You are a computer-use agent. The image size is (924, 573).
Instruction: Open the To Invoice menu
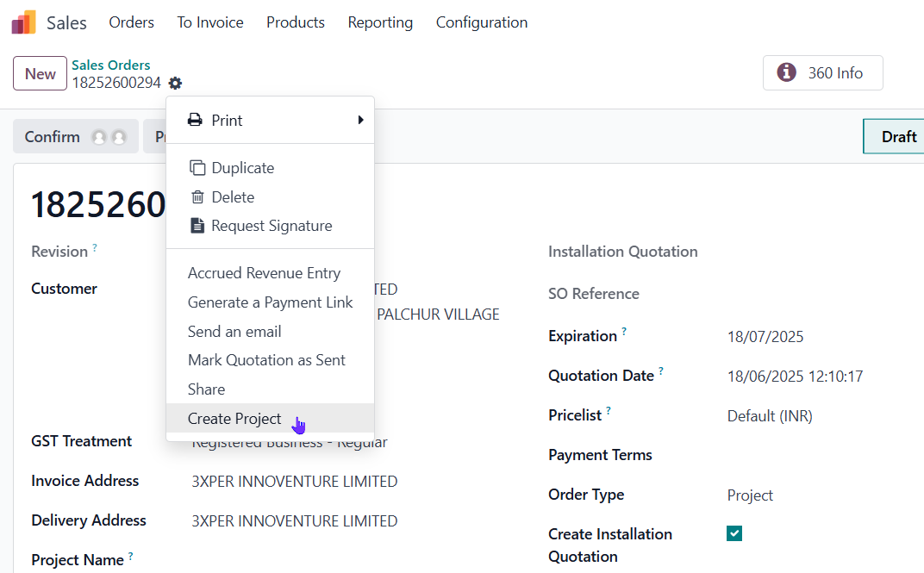tap(210, 22)
